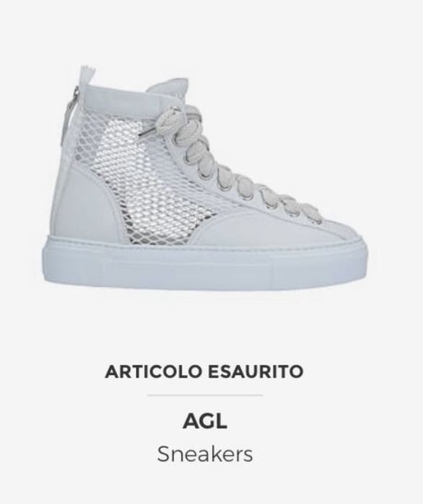
Task: Click the stitched welt line above the sole
Action: tap(206, 245)
